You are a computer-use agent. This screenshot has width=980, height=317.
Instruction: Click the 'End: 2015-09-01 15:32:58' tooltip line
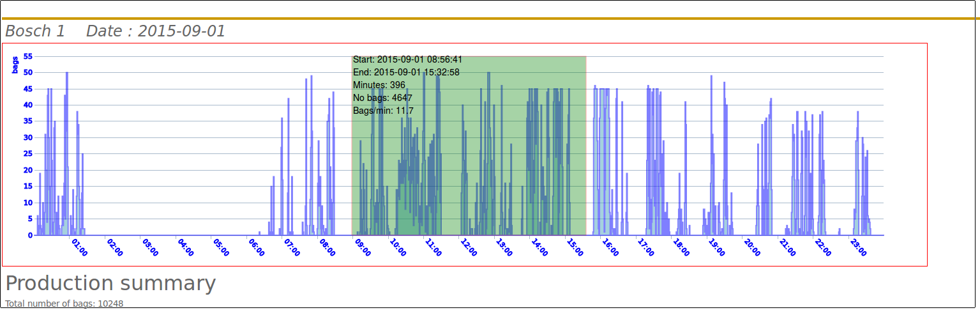(406, 72)
